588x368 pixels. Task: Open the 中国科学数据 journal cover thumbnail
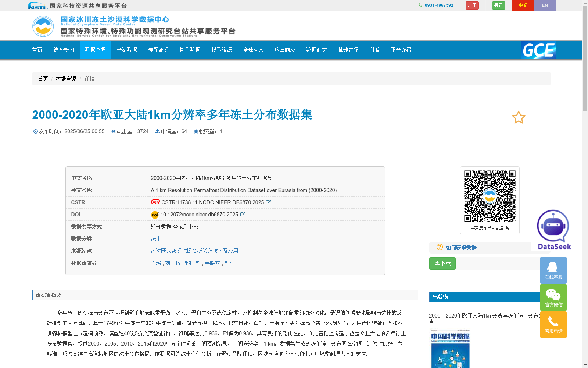click(x=451, y=349)
